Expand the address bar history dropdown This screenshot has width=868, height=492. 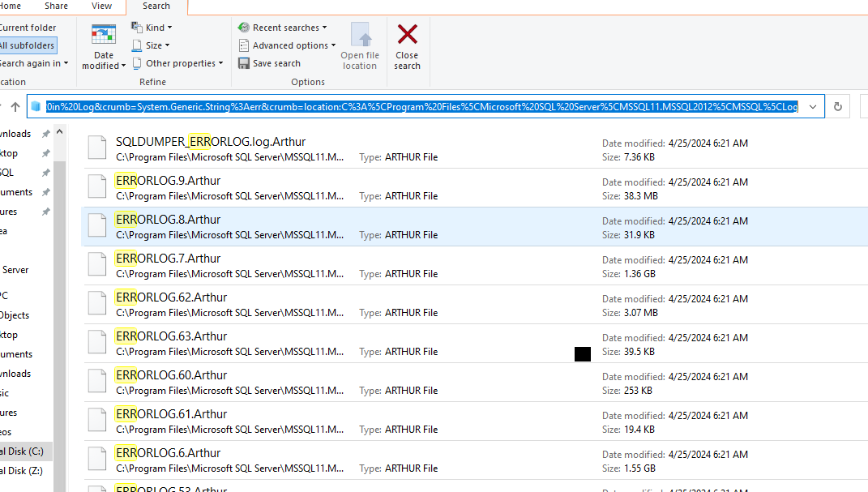[812, 106]
